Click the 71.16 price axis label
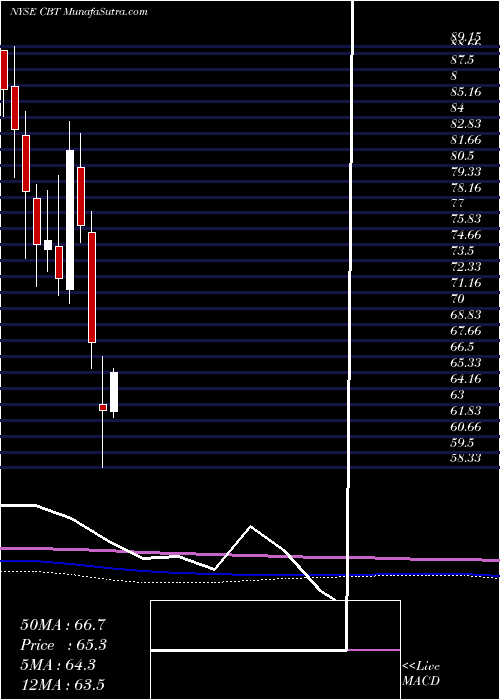The height and width of the screenshot is (700, 500). tap(466, 283)
